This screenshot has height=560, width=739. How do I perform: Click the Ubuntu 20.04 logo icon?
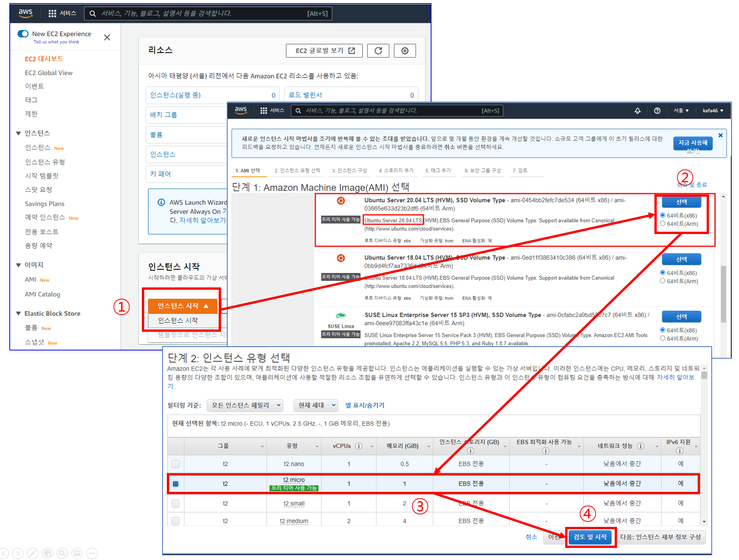pos(341,201)
